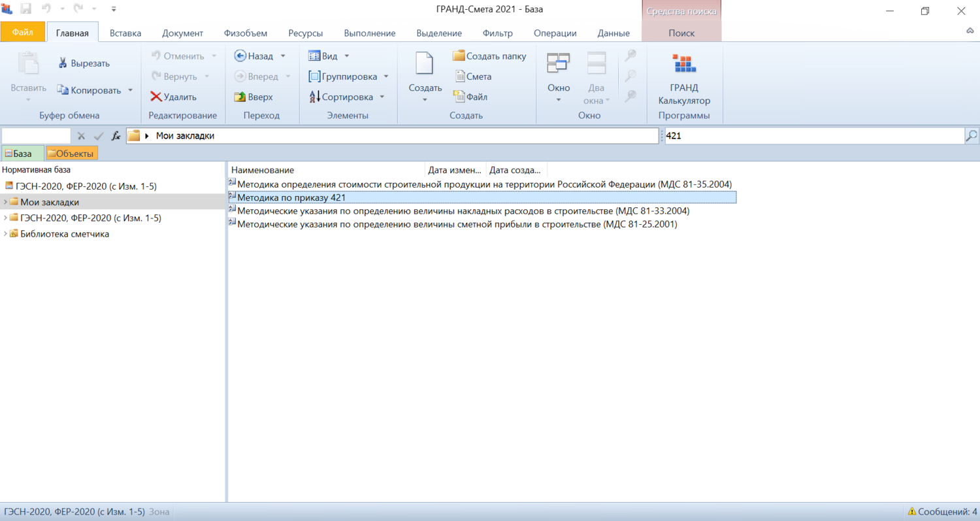Click the save icon in the title bar
The image size is (980, 521).
click(26, 10)
